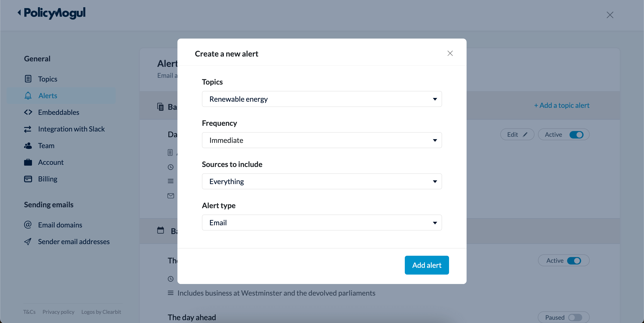
Task: Toggle the first Active alert switch
Action: point(576,135)
